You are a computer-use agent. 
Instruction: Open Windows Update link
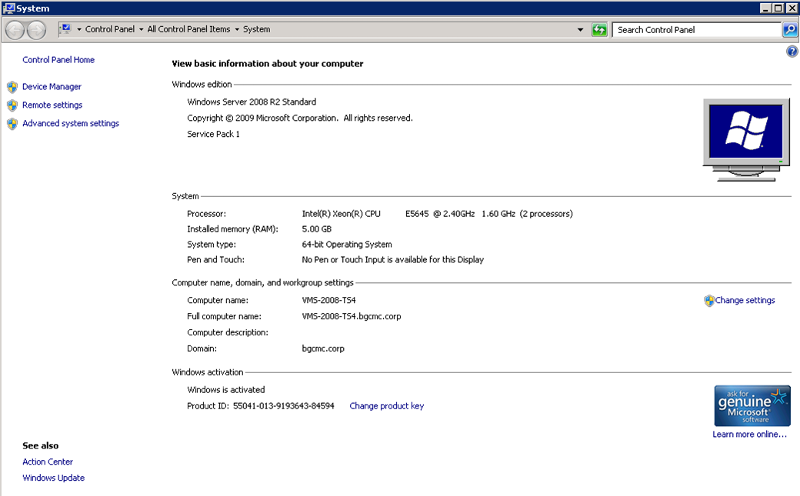tap(54, 478)
